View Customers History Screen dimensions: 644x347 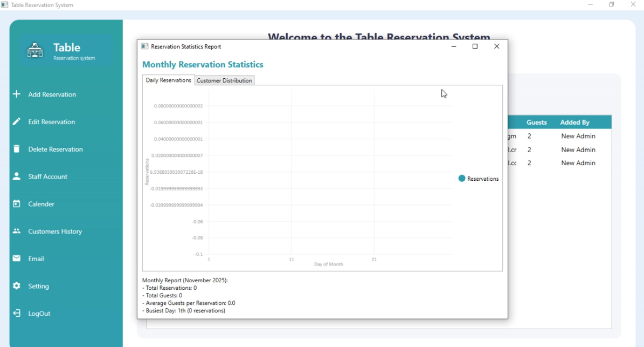(x=55, y=232)
